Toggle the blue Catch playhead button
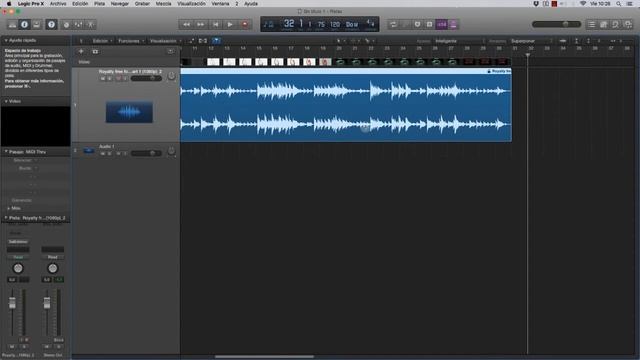 coord(216,41)
